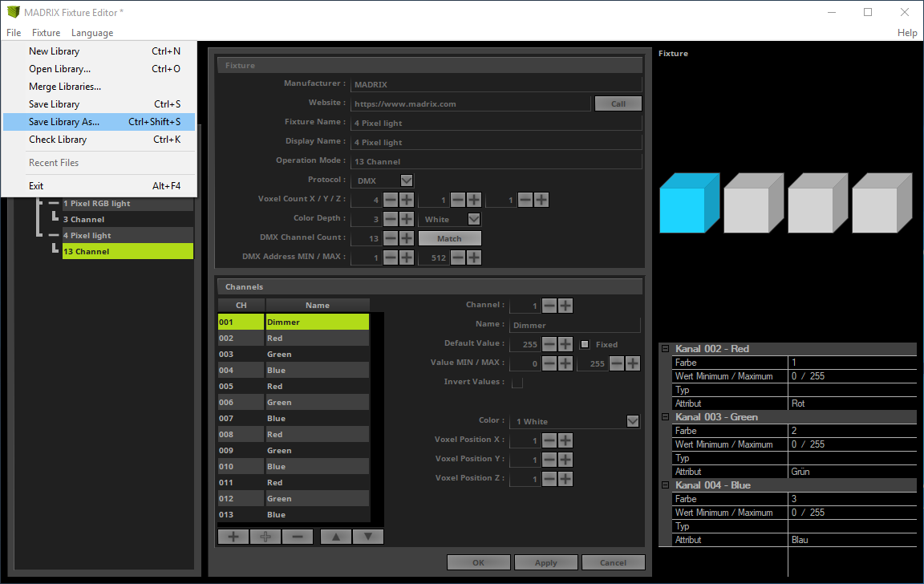Choose Exit from the File menu
Viewport: 924px width, 584px height.
pos(99,185)
